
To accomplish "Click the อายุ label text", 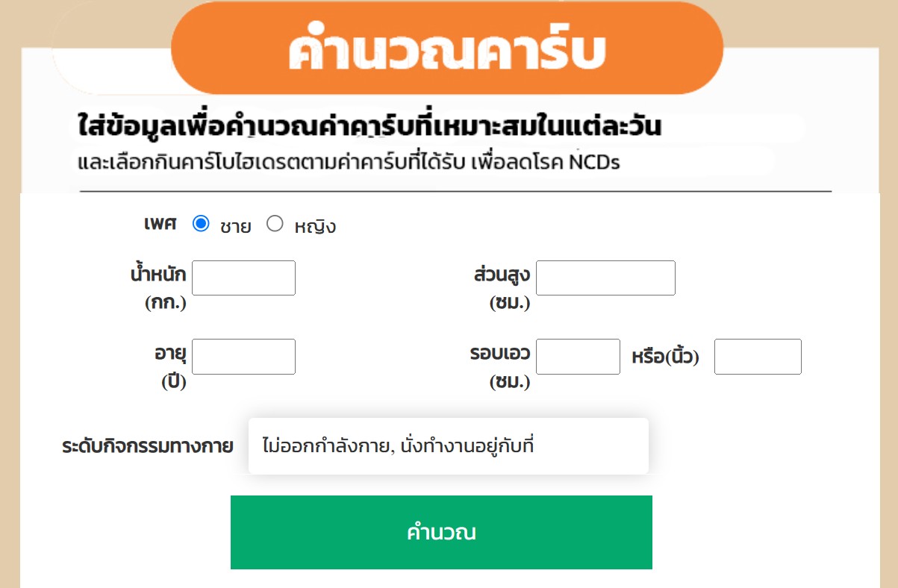I will (x=170, y=353).
